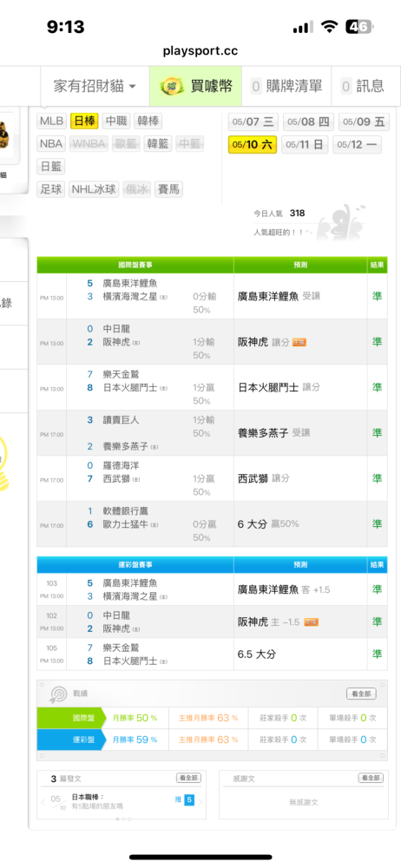Switch to the 05/11 日 date tab

click(x=305, y=145)
